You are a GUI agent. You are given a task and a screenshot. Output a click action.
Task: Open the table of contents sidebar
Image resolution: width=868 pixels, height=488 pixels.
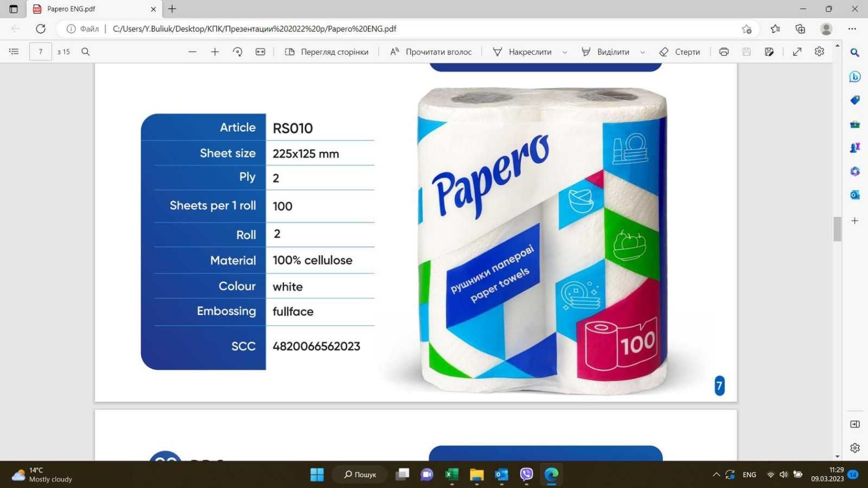[x=14, y=52]
